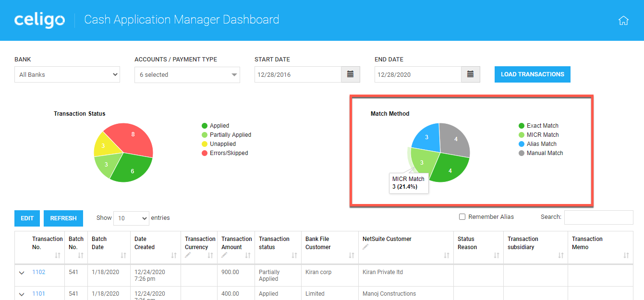Sort by Transaction Memo column
Viewport: 644px width, 300px height.
click(626, 255)
